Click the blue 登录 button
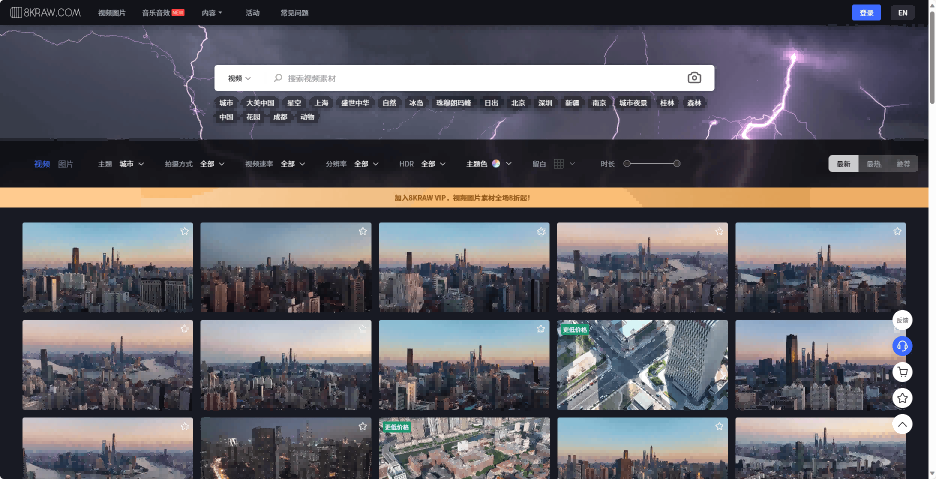The height and width of the screenshot is (479, 936). point(866,13)
